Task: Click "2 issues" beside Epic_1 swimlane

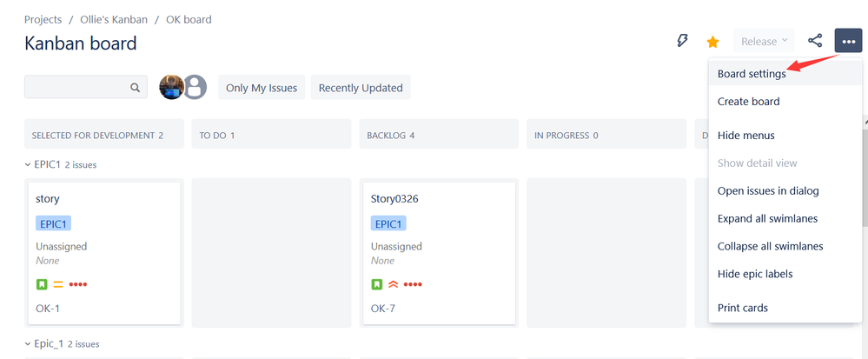Action: [83, 344]
